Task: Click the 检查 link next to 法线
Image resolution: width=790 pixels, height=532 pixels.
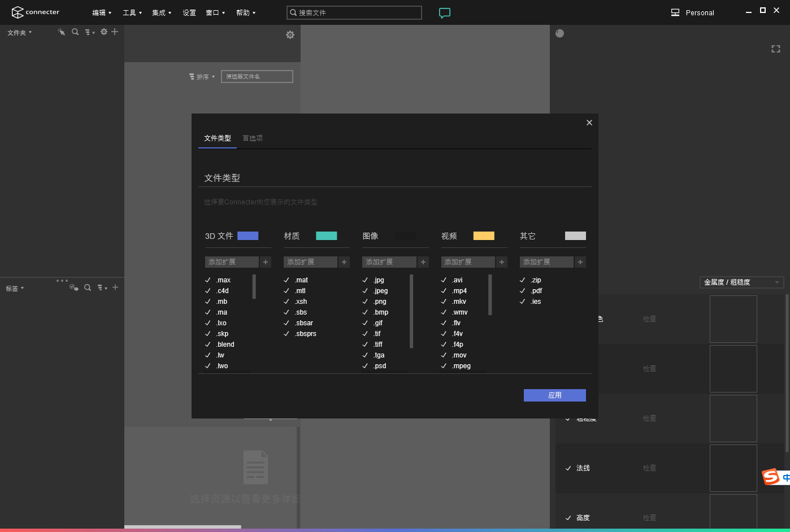Action: (x=649, y=468)
